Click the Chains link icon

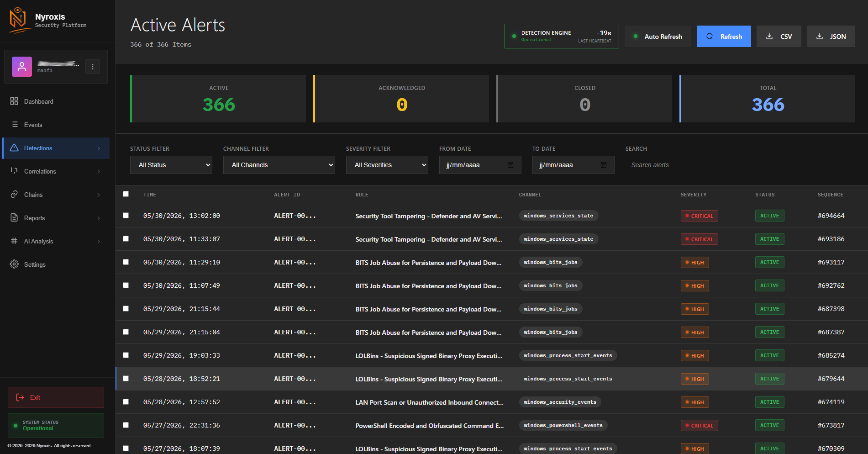tap(14, 194)
